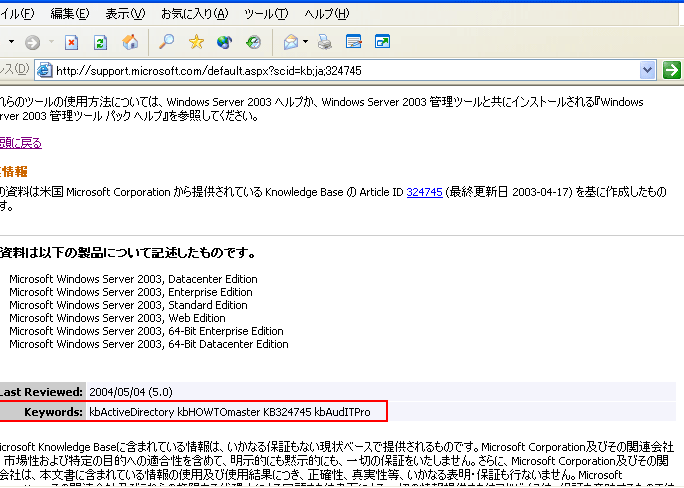Click the Stop loading toolbar icon
Image resolution: width=684 pixels, height=488 pixels.
pos(72,42)
